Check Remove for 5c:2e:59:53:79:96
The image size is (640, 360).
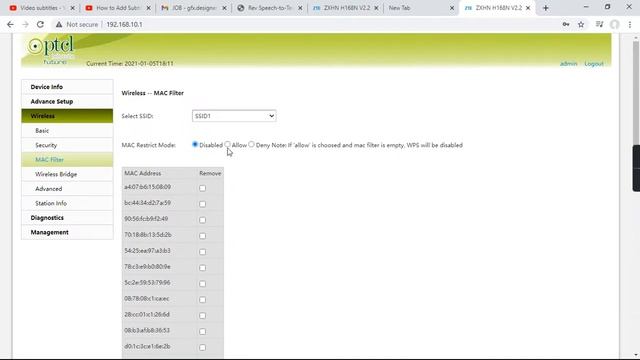pyautogui.click(x=202, y=284)
